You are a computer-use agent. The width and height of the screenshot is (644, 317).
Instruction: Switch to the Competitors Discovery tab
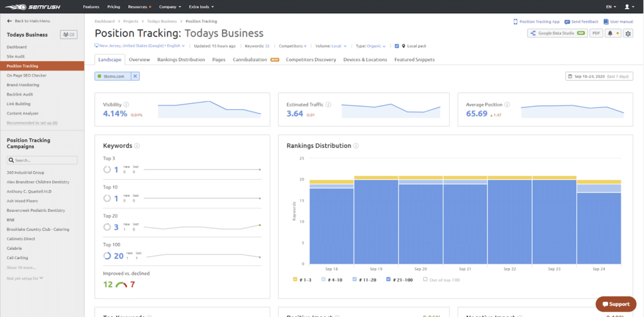click(x=311, y=60)
